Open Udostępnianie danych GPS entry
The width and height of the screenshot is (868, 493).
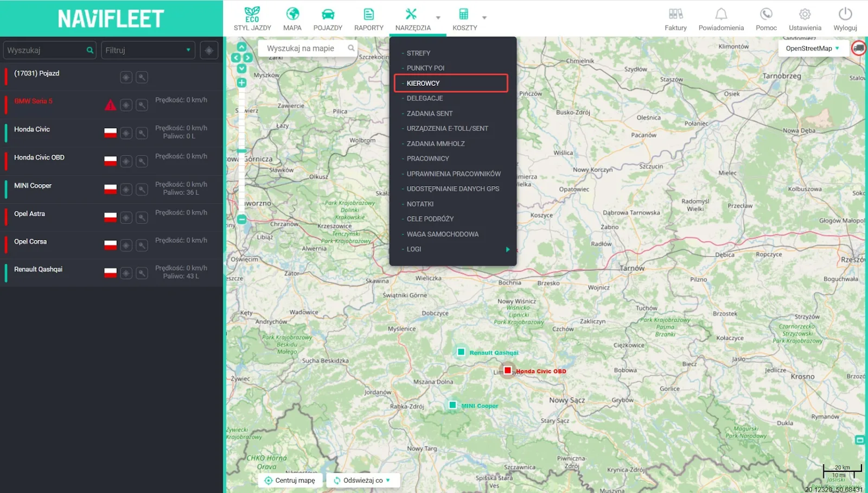coord(453,189)
